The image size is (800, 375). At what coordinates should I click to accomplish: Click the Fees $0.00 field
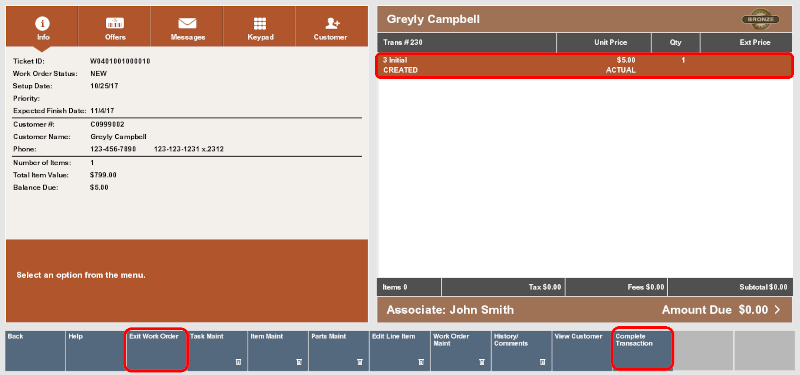pos(616,287)
